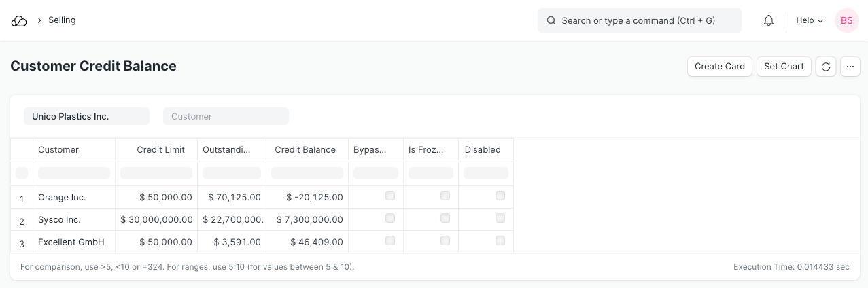The height and width of the screenshot is (288, 868).
Task: Click the Customer column filter box
Action: pyautogui.click(x=74, y=173)
